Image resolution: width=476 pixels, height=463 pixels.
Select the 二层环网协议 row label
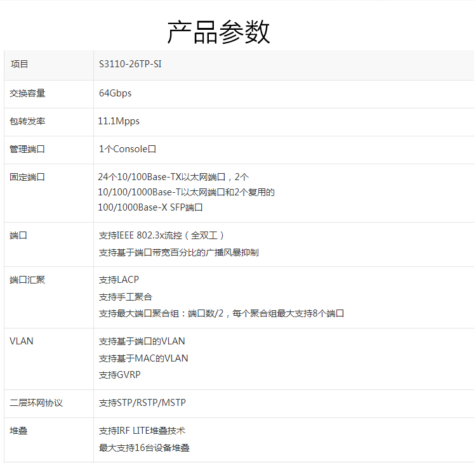[36, 403]
